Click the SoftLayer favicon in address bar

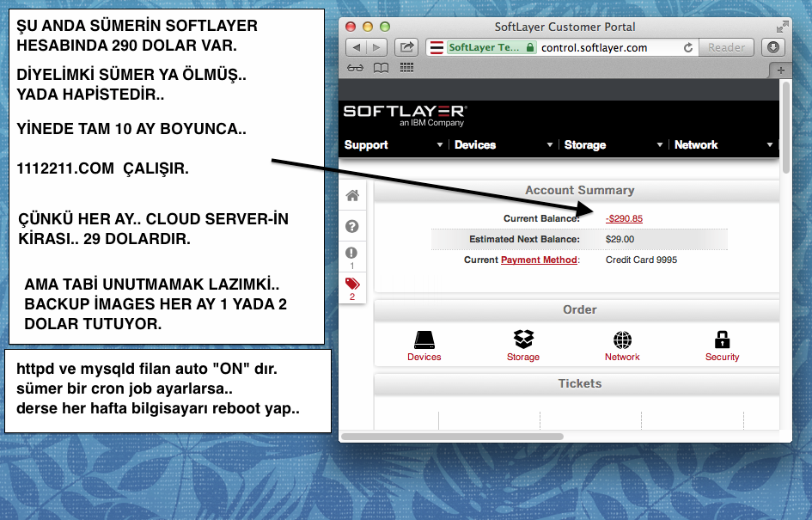(x=437, y=47)
